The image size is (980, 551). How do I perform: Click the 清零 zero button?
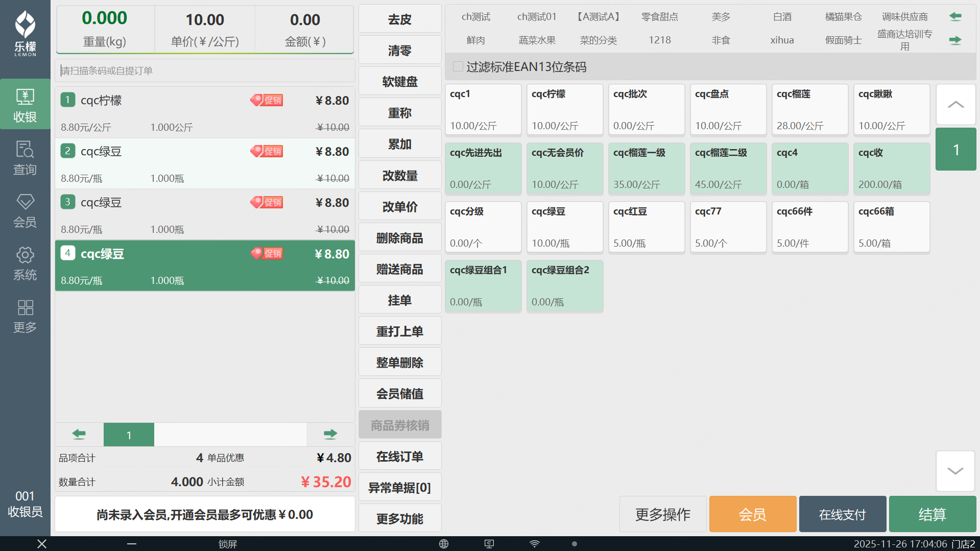coord(400,51)
